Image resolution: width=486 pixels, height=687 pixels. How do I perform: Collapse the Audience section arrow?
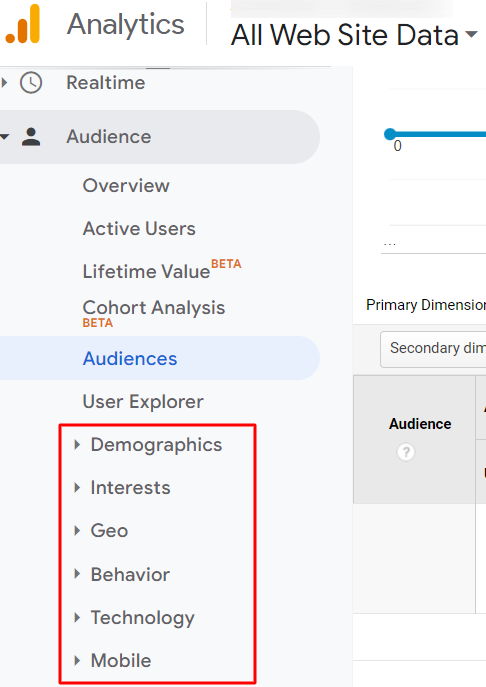point(4,137)
